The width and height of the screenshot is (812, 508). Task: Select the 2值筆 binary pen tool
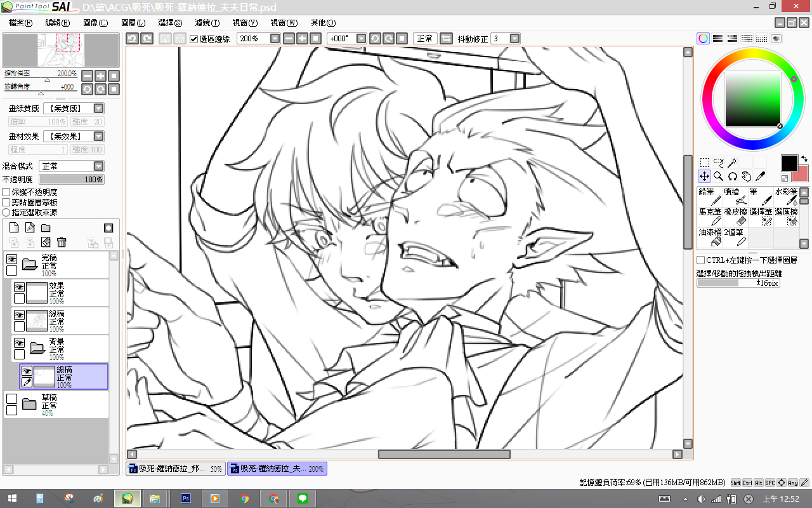735,237
